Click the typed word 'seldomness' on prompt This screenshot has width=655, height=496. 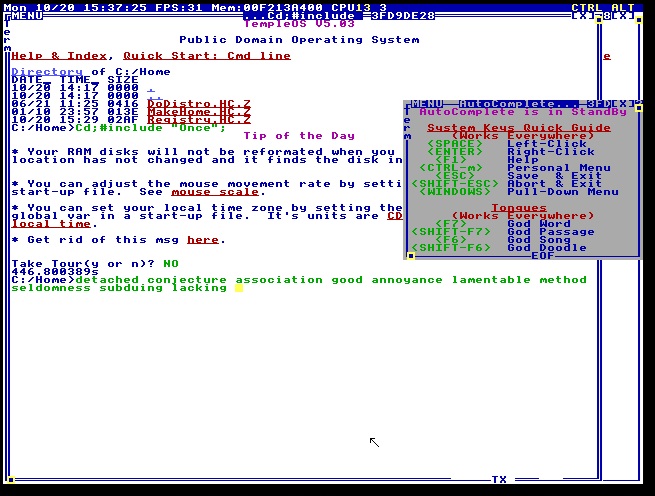pyautogui.click(x=51, y=287)
